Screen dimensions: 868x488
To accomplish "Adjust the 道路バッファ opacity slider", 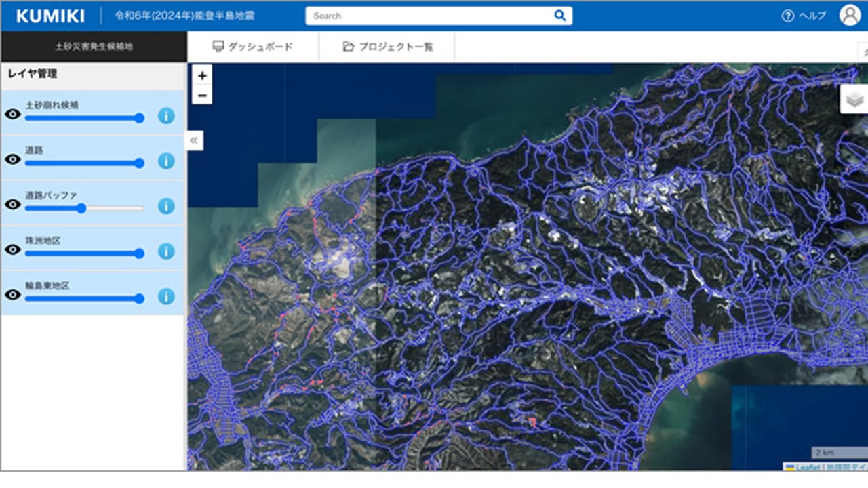I will [83, 209].
